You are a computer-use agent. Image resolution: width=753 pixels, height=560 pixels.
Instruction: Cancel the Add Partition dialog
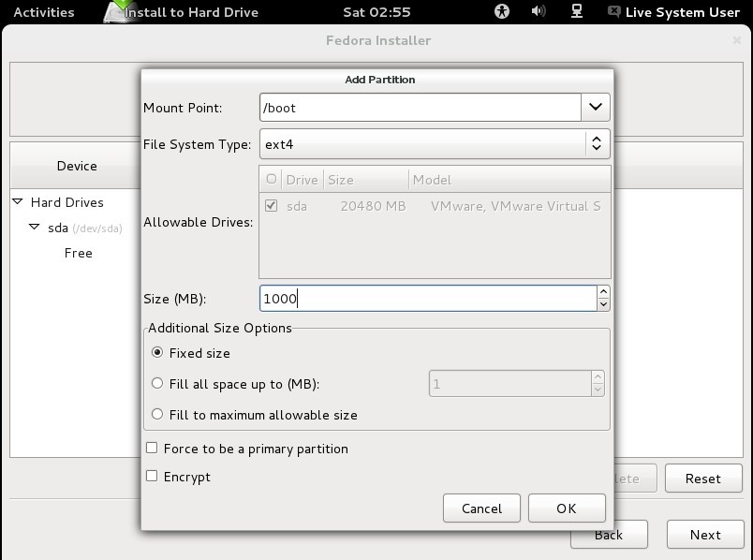(481, 508)
